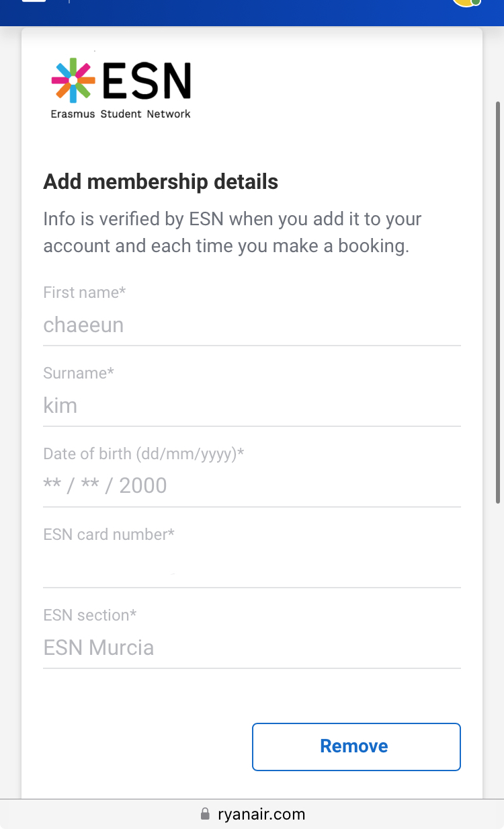Viewport: 504px width, 829px height.
Task: Click the Erasmus Student Network caption text
Action: (x=121, y=114)
